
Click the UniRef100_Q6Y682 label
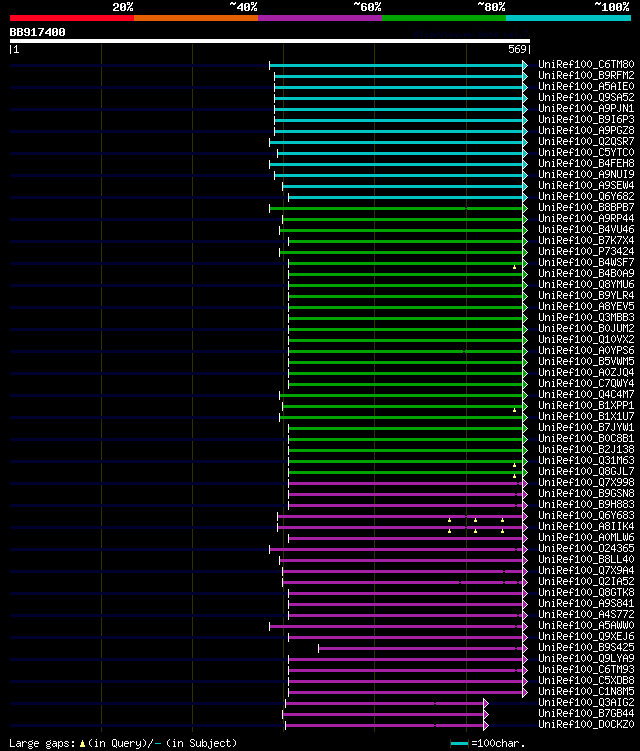586,196
